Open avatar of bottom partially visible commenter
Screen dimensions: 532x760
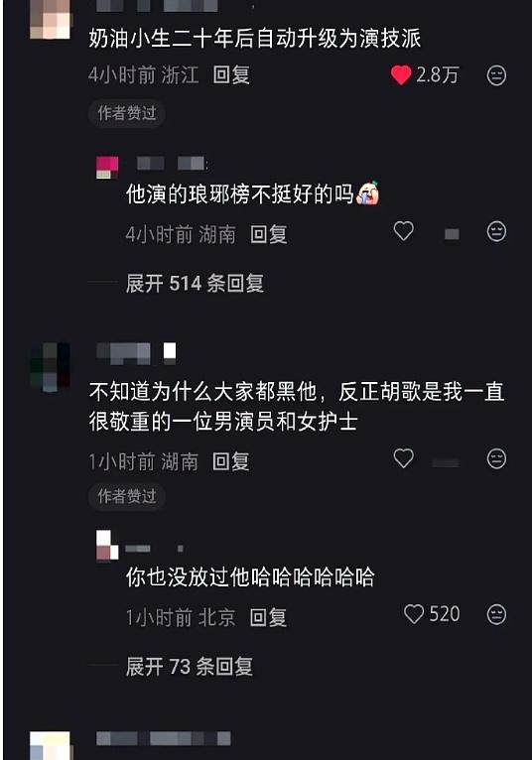point(51,745)
